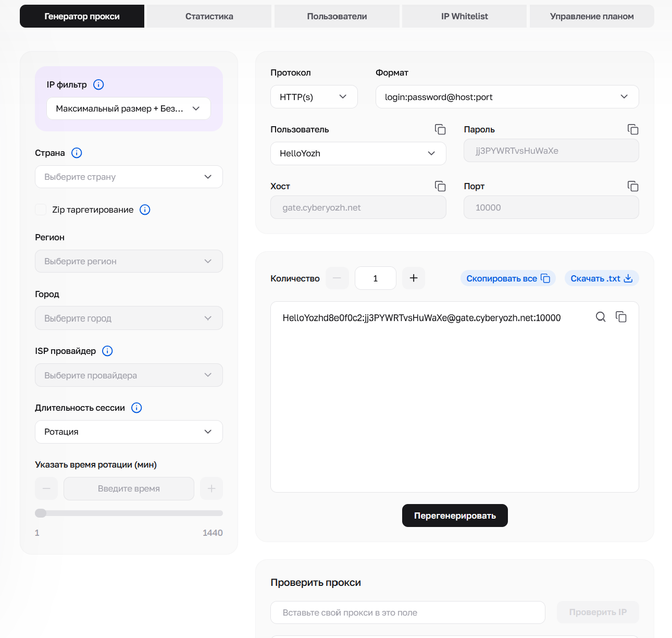Increase Количество with the plus button
Viewport: 672px width, 638px height.
click(x=414, y=278)
